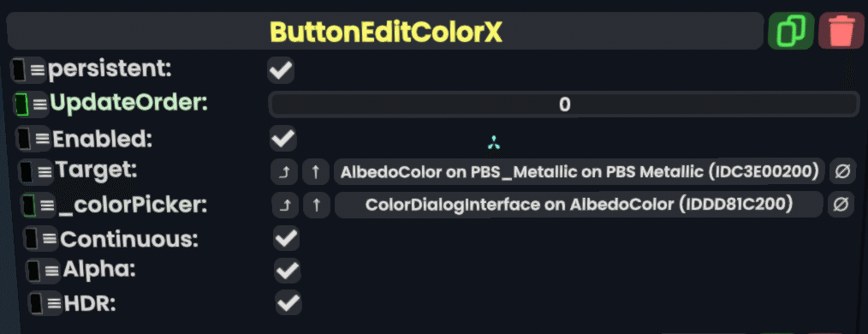This screenshot has height=334, width=868.
Task: Click the curved arrow icon beside Target
Action: click(284, 172)
